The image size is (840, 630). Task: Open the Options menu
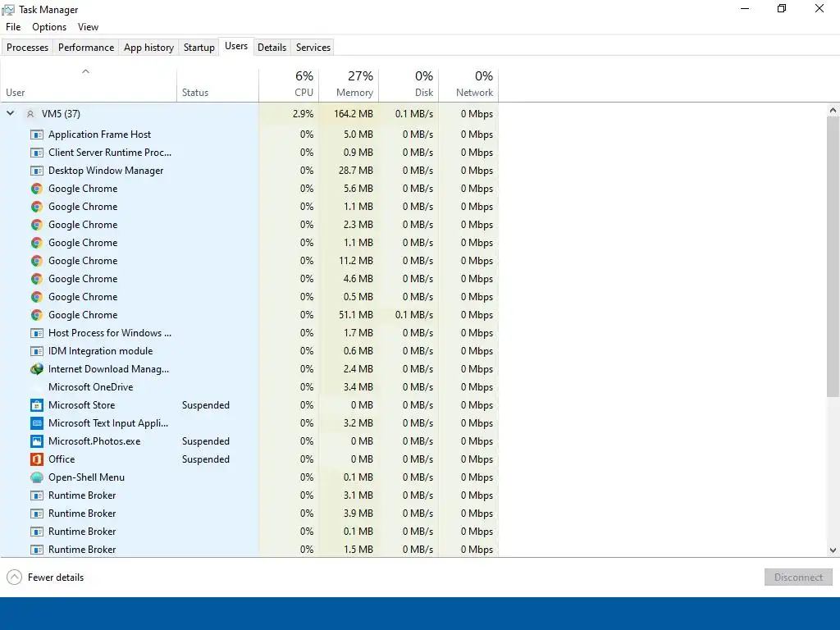coord(49,27)
